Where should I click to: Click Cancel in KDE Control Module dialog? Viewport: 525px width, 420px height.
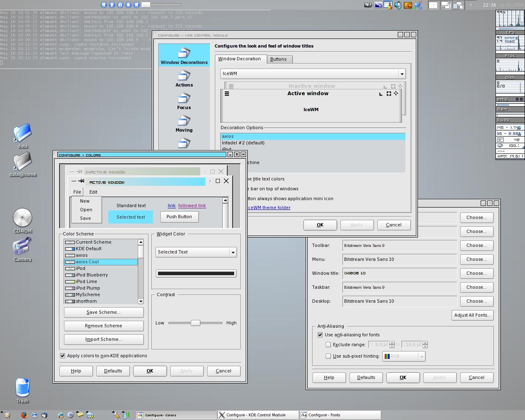[x=394, y=225]
